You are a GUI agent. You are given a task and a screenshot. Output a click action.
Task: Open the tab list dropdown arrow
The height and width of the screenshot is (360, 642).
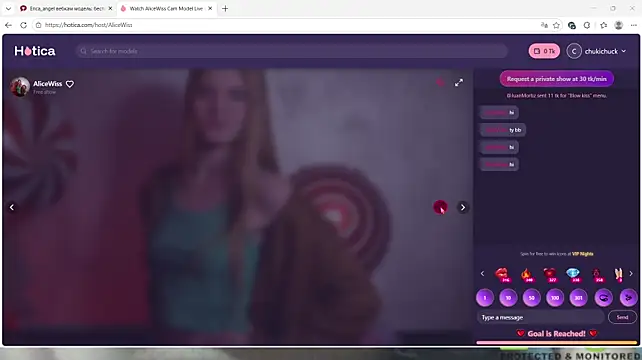tap(8, 9)
